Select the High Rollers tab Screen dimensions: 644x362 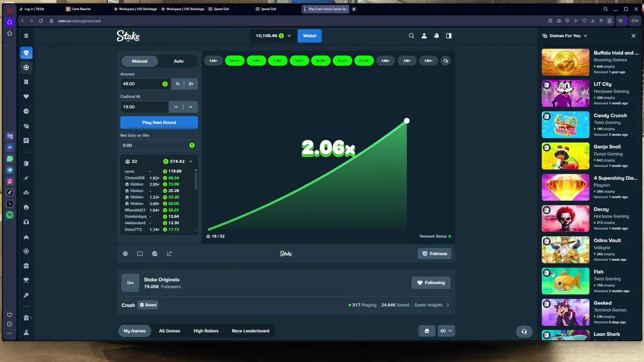click(206, 331)
